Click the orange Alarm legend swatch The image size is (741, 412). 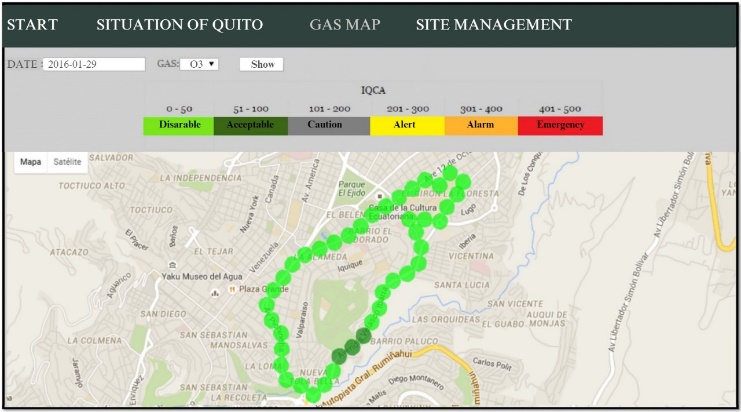pyautogui.click(x=481, y=125)
